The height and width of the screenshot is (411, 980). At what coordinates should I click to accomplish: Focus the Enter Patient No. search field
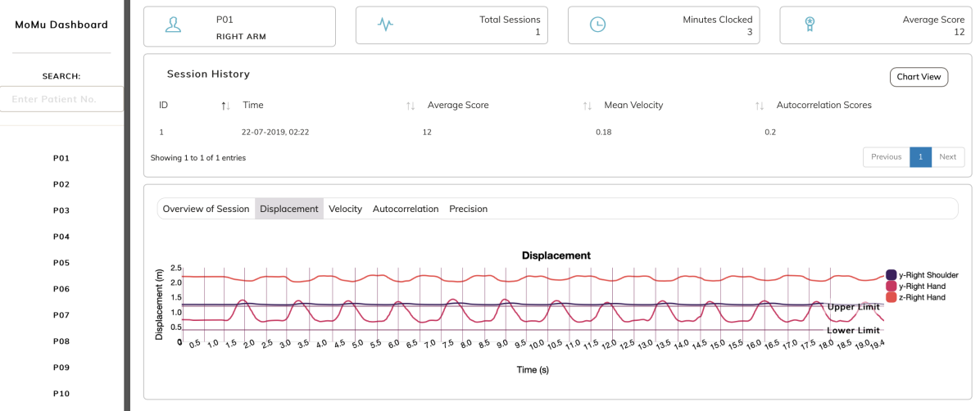tap(61, 99)
